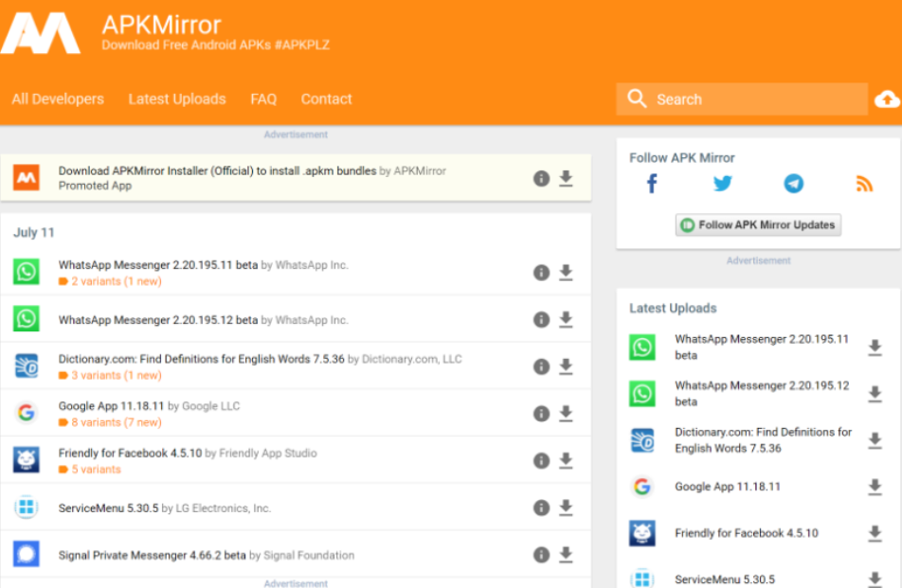Sidebar: download Google App 11.18.11
The width and height of the screenshot is (902, 588).
pos(875,487)
